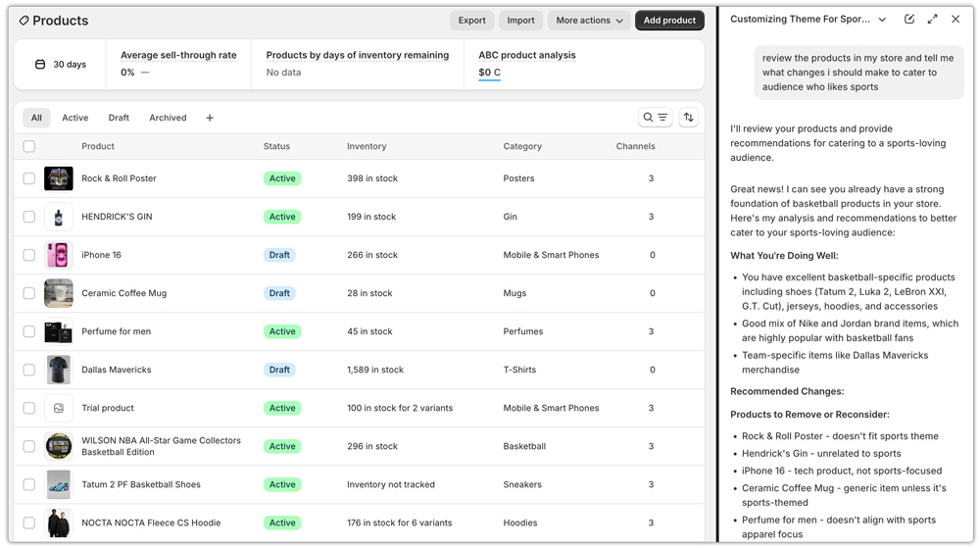980x548 pixels.
Task: Check the Rock & Roll Poster checkbox
Action: point(28,178)
